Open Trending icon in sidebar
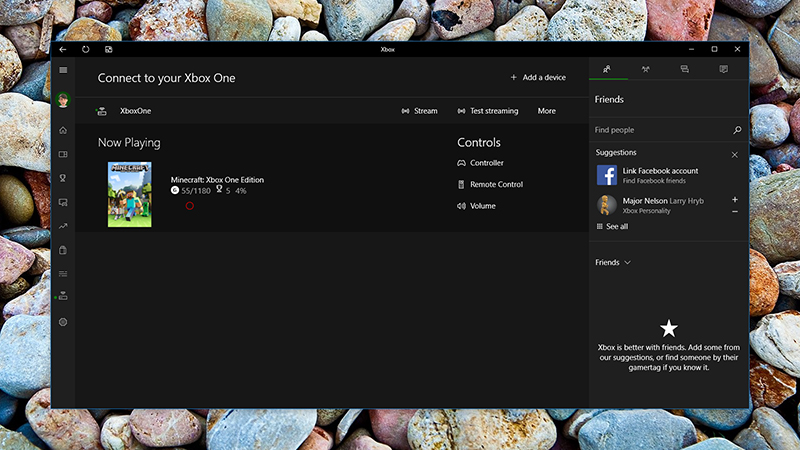The image size is (800, 450). tap(63, 226)
